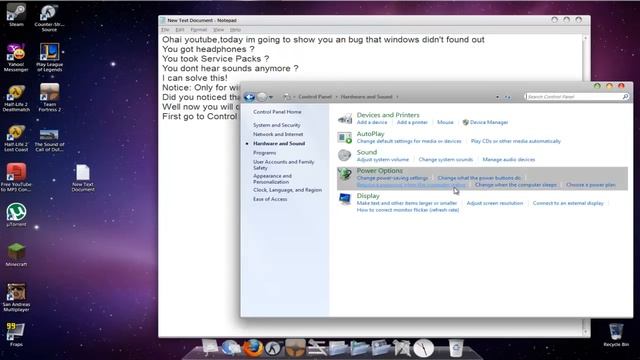Open Steam desktop shortcut
Viewport: 640px width, 360px height.
[16, 15]
